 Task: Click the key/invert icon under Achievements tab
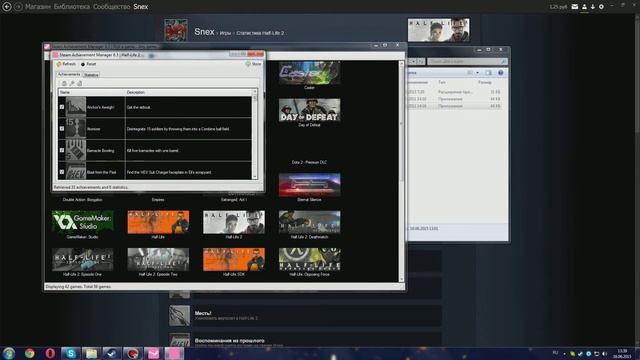point(72,83)
